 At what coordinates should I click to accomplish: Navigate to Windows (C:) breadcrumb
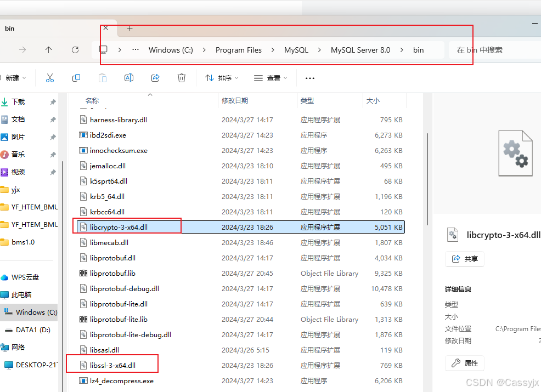pos(171,50)
